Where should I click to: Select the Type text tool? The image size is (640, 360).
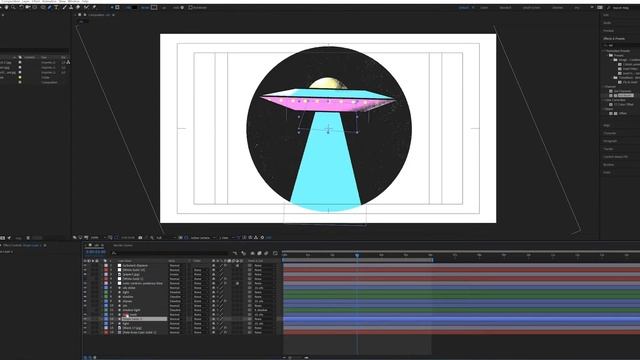pyautogui.click(x=56, y=7)
